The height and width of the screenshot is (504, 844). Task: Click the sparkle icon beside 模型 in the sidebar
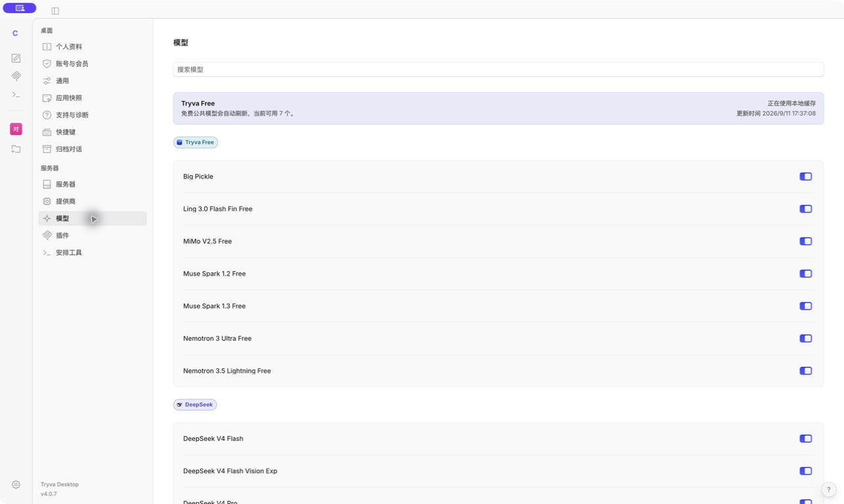pos(47,219)
